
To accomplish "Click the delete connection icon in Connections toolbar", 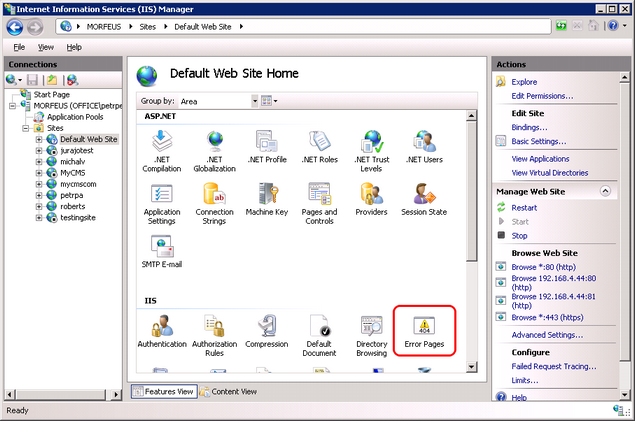I will click(72, 80).
